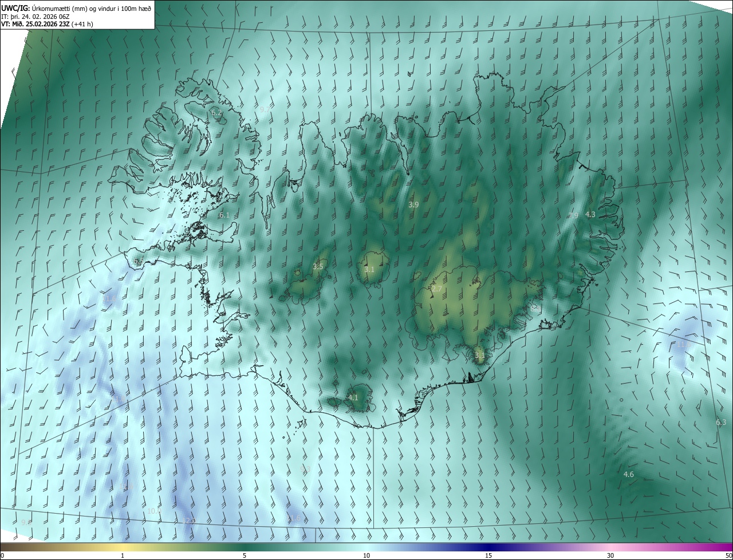Click the 4.3 value in east Iceland
This screenshot has width=733, height=560.
[590, 214]
